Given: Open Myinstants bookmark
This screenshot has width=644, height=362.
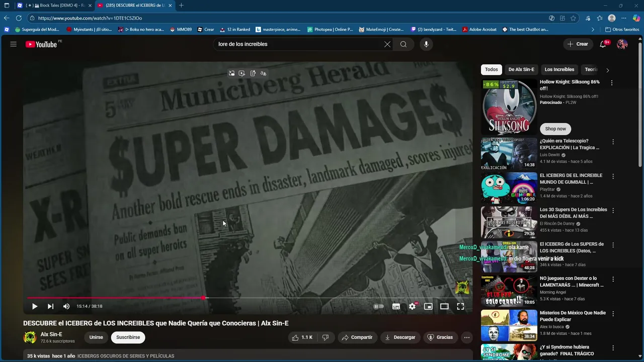Looking at the screenshot, I should pyautogui.click(x=90, y=30).
